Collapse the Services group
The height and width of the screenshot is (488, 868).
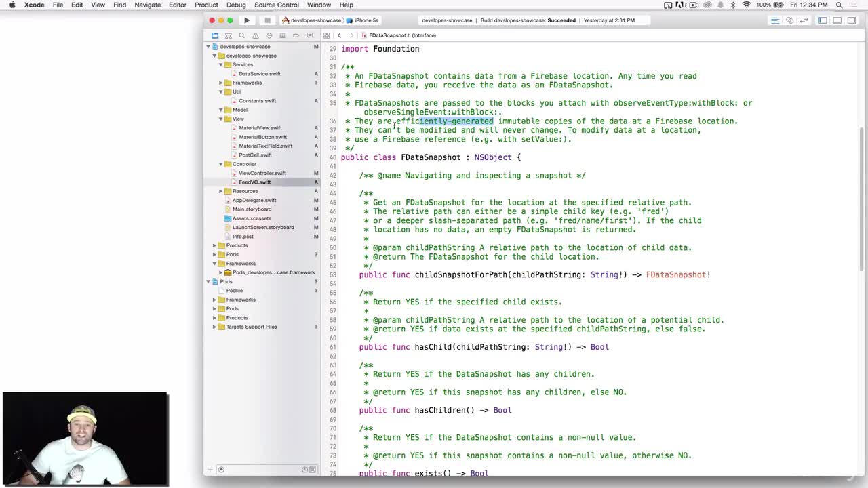click(221, 65)
